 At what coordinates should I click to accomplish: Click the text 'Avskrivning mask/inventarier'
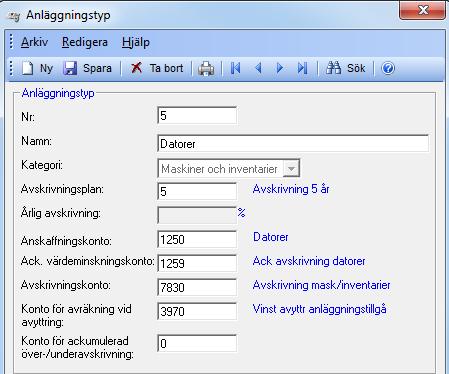coord(321,285)
